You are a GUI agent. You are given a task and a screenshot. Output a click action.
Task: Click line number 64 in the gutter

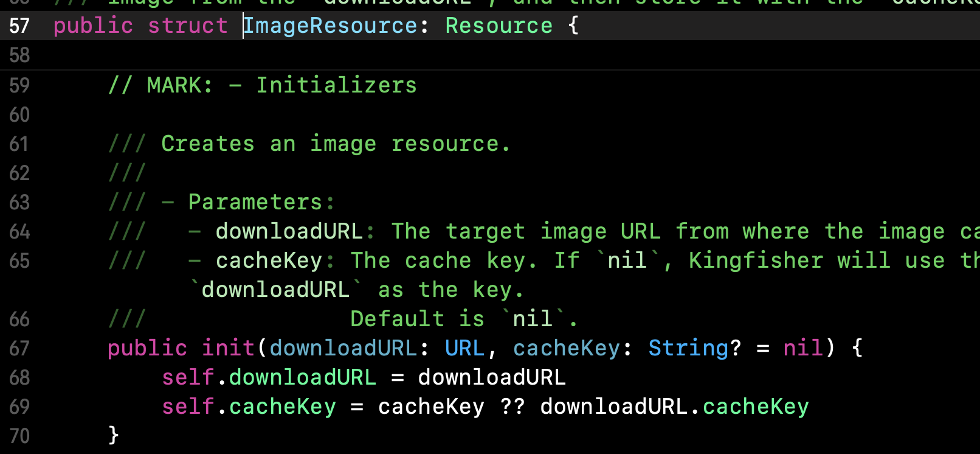point(19,231)
